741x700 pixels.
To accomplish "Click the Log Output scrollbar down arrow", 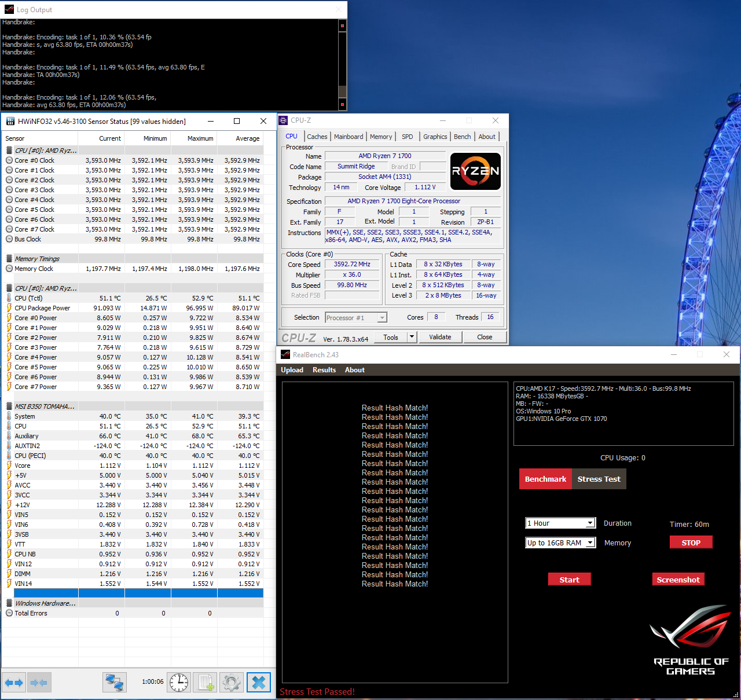I will point(342,104).
